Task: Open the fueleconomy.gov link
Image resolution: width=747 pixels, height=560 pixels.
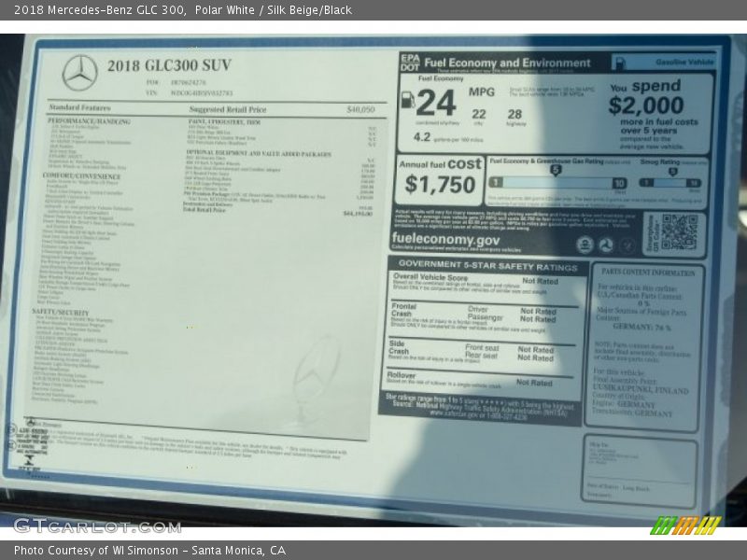Action: [x=445, y=240]
